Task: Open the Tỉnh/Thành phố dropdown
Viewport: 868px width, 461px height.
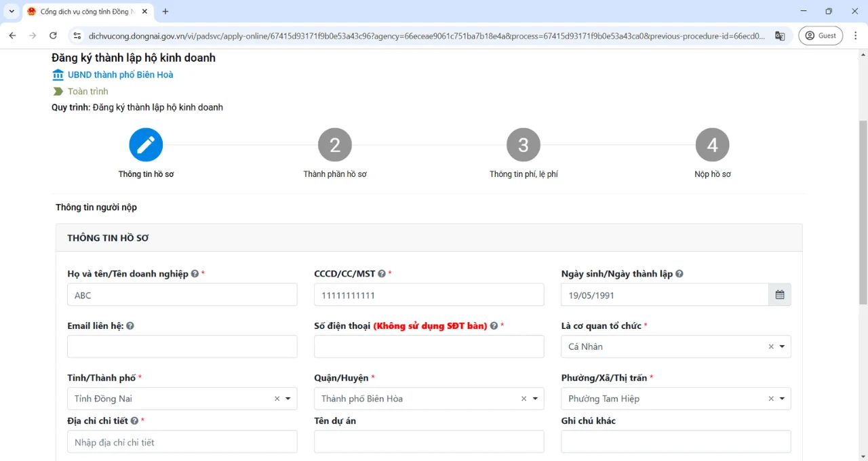Action: 288,399
